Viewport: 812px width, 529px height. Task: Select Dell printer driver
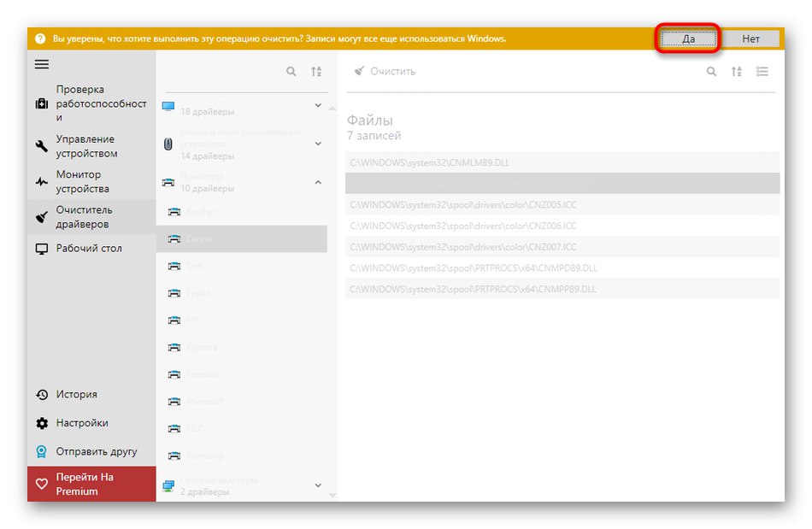[242, 266]
